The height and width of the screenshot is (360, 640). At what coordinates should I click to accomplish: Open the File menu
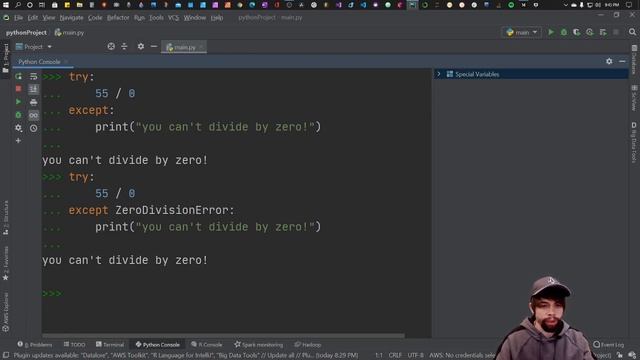18,18
